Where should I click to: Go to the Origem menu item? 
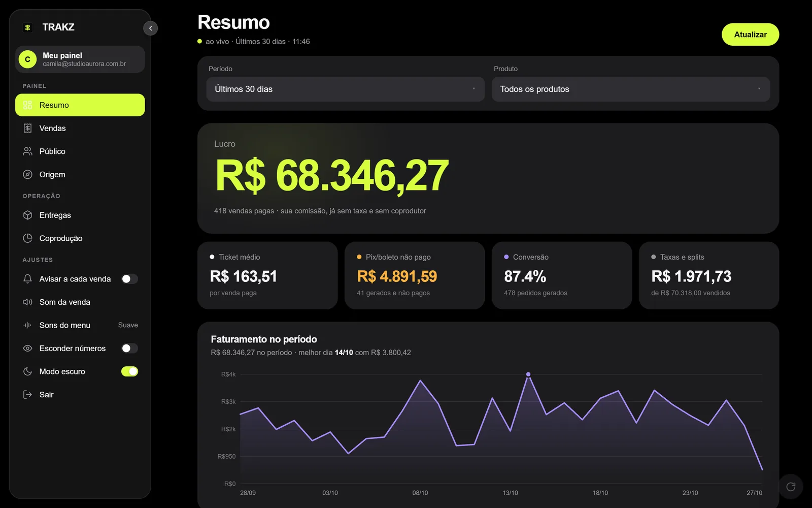[80, 174]
